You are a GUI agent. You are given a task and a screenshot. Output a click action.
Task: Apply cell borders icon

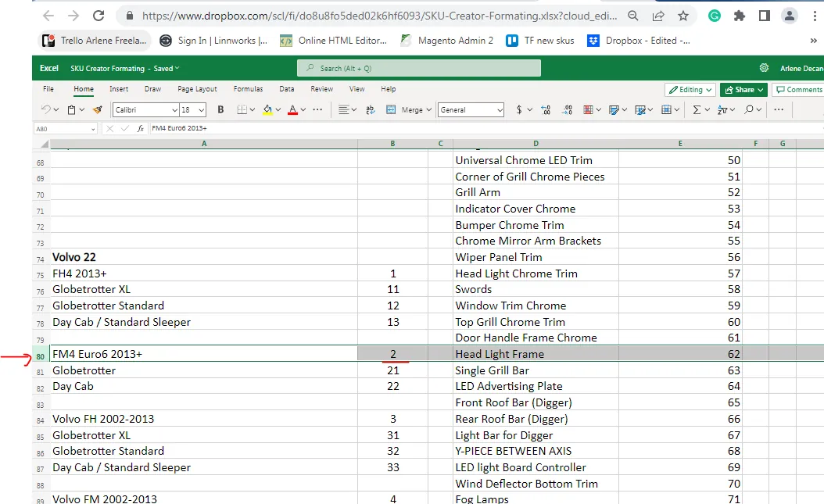(x=242, y=109)
